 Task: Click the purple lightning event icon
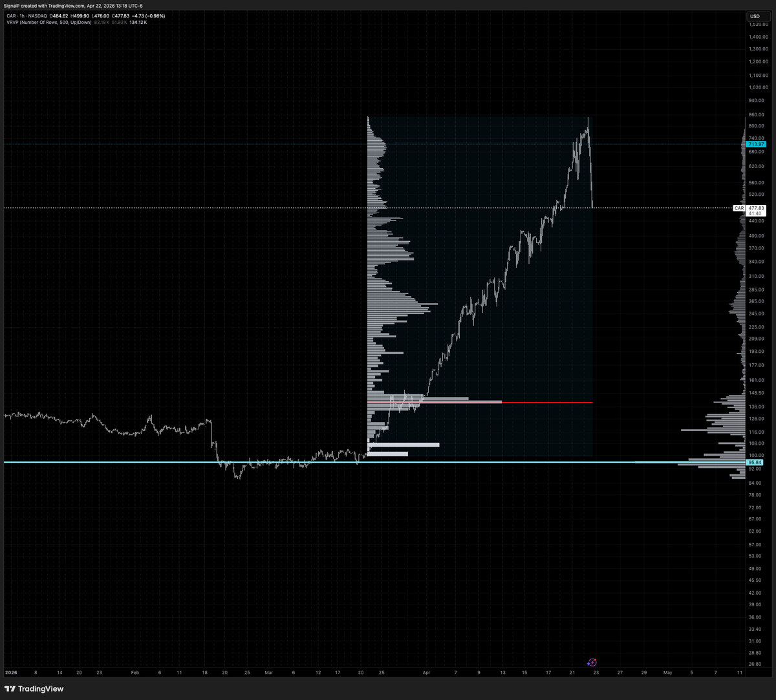tap(592, 663)
